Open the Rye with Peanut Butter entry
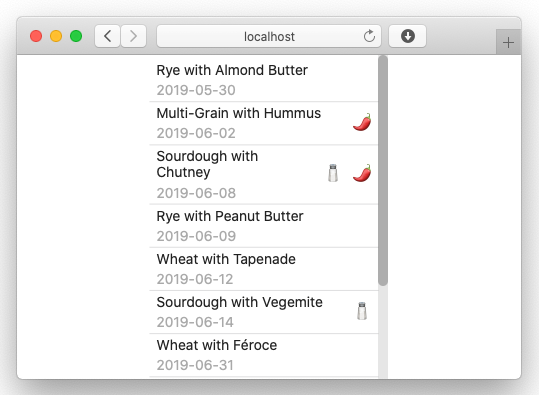Image resolution: width=539 pixels, height=395 pixels. (x=264, y=226)
